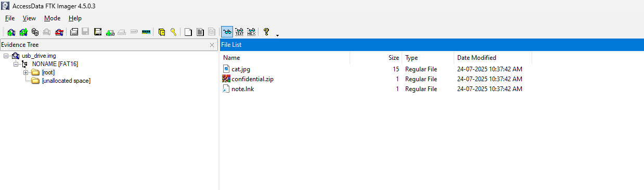Image resolution: width=644 pixels, height=190 pixels.
Task: Open the File menu
Action: (x=10, y=18)
